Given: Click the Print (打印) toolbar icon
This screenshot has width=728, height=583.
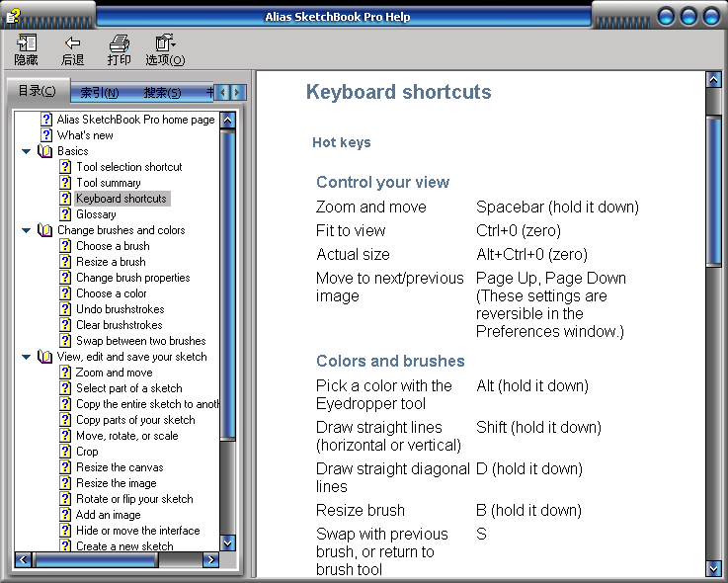Looking at the screenshot, I should (x=119, y=42).
